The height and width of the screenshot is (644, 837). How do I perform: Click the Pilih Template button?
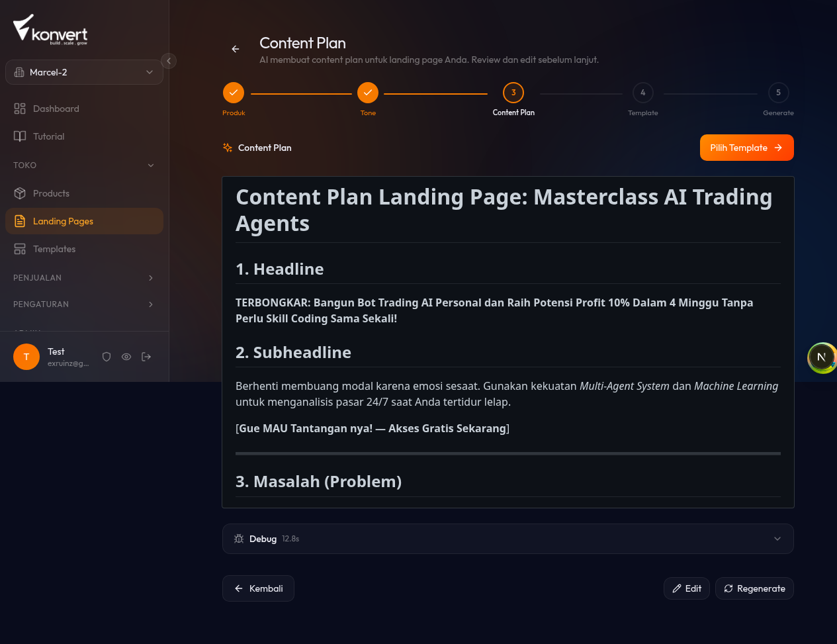click(747, 148)
